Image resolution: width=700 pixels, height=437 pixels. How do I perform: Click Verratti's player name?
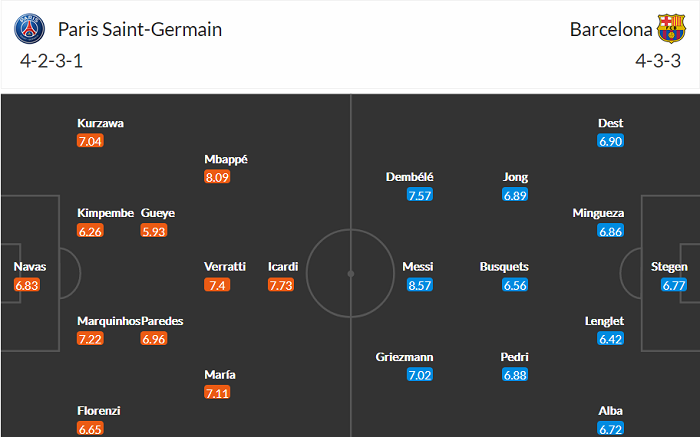coord(224,267)
